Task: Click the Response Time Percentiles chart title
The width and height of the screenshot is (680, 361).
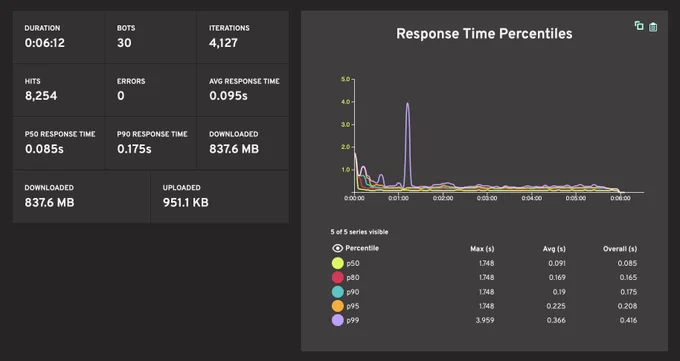Action: tap(484, 34)
